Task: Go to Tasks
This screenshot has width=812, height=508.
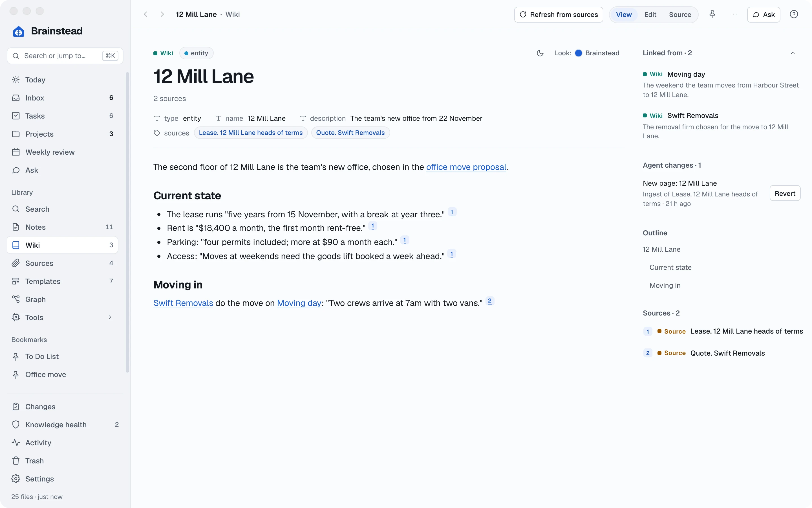Action: (x=62, y=116)
